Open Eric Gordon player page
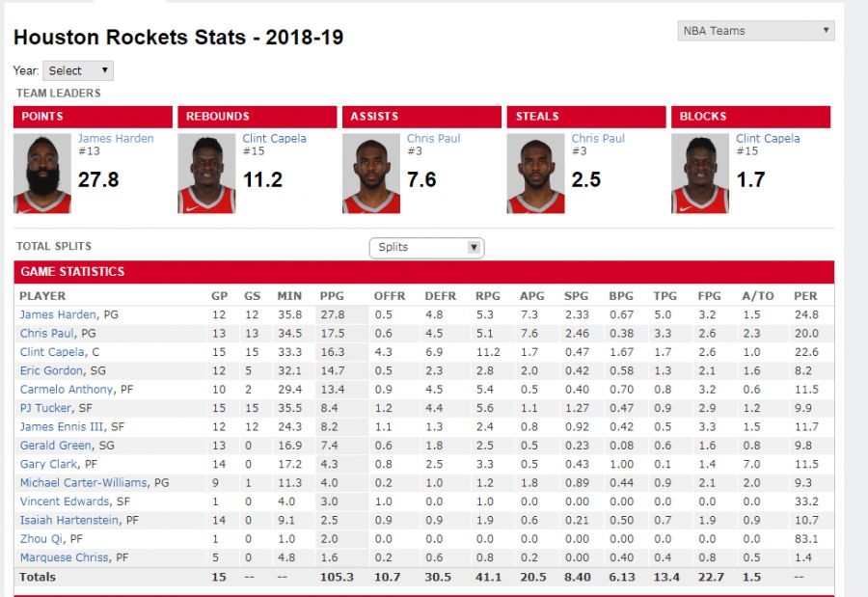The width and height of the screenshot is (868, 597). coord(51,370)
